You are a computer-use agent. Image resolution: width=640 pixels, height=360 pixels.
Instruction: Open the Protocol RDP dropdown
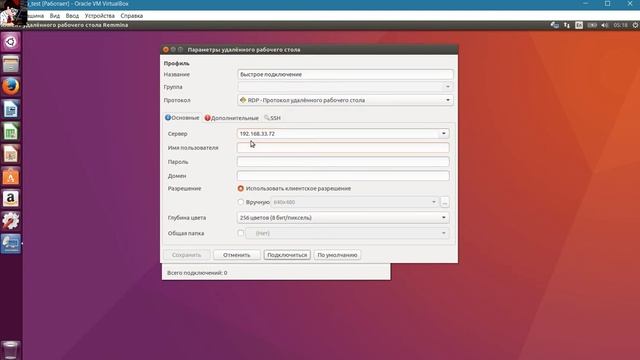(x=345, y=100)
